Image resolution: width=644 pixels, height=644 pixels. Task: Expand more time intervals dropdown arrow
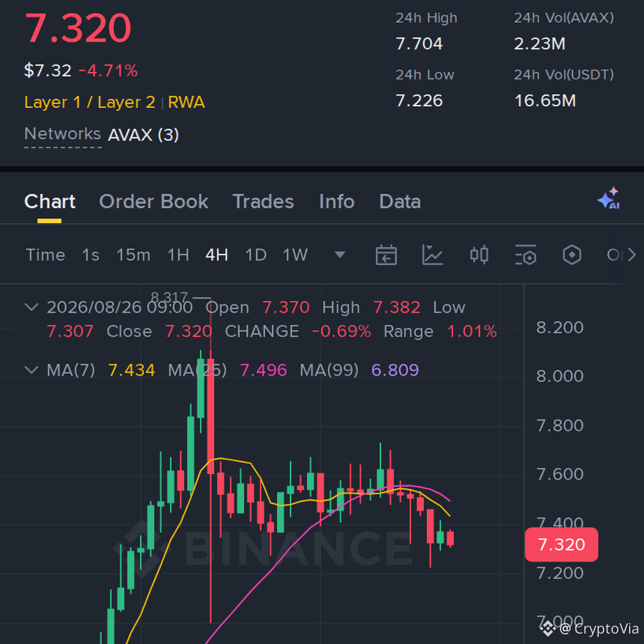[340, 255]
